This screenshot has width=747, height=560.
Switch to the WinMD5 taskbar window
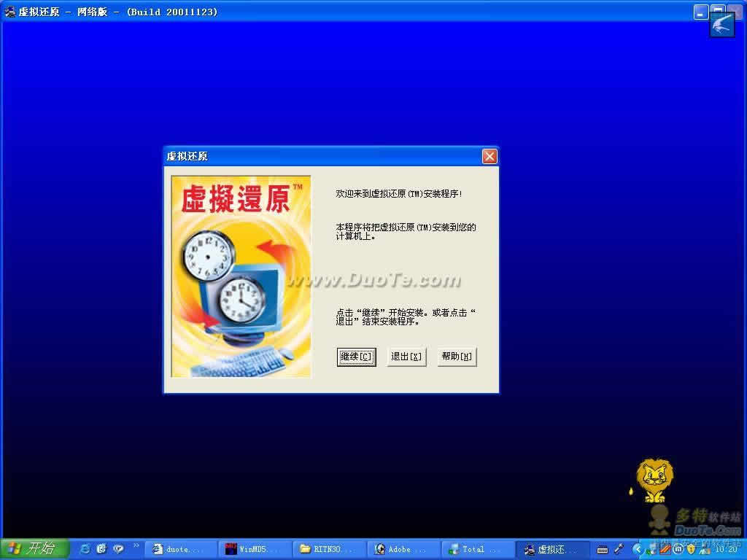(x=255, y=550)
